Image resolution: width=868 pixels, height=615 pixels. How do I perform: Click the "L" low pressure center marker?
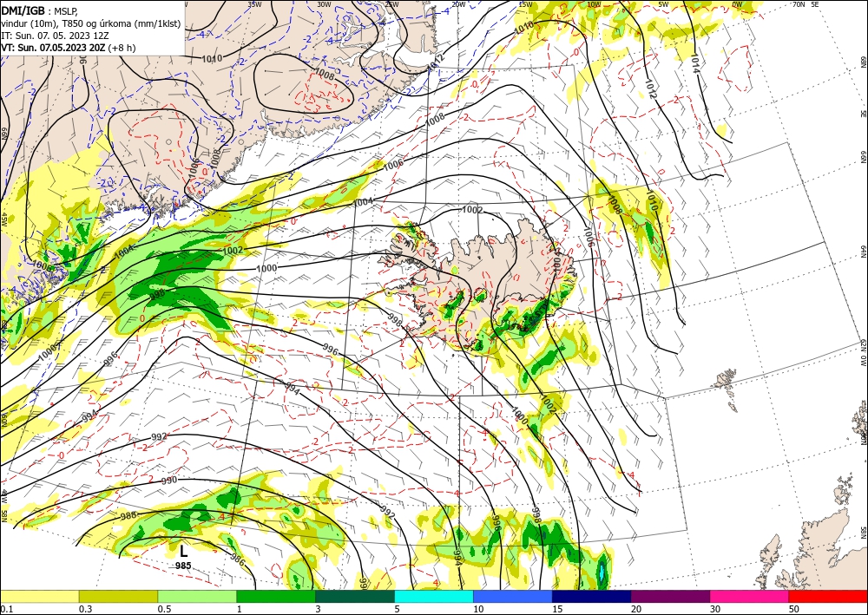pos(184,551)
